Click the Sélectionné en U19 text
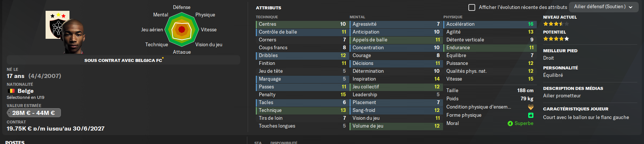 pyautogui.click(x=25, y=97)
